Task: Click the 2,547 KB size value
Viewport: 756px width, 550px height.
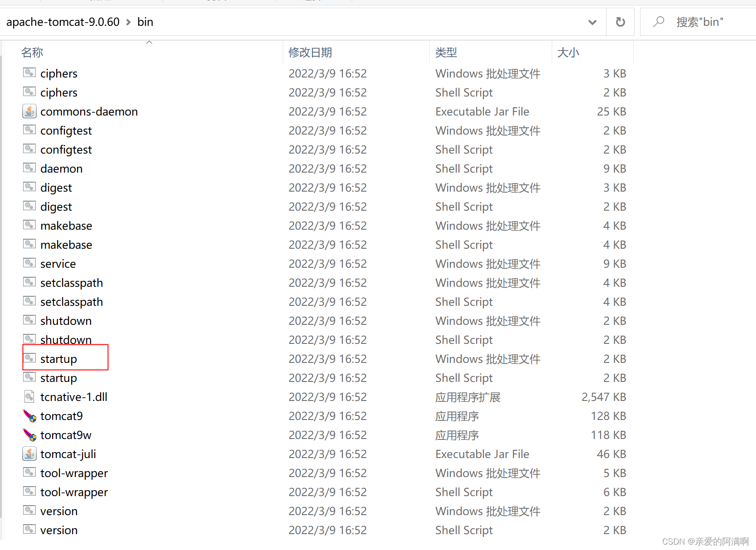Action: click(x=604, y=397)
